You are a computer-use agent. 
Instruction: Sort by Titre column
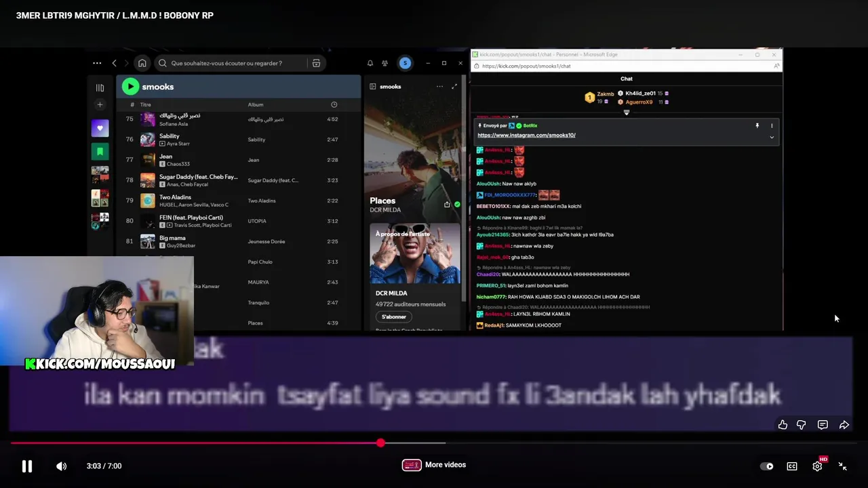click(146, 104)
